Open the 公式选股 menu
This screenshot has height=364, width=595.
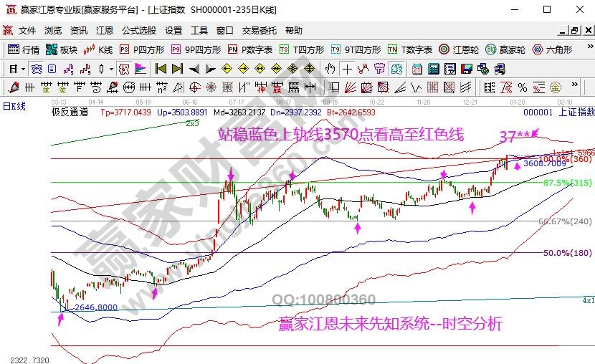(x=138, y=31)
